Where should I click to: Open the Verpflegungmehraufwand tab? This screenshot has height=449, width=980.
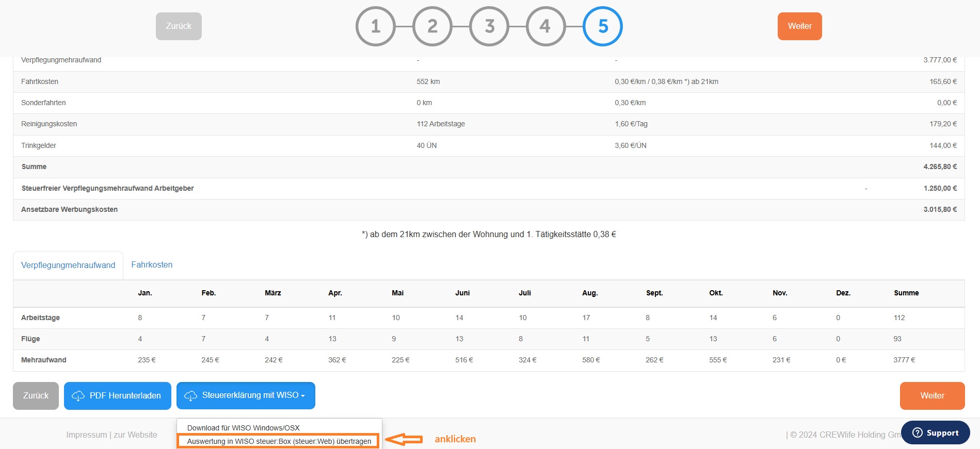pyautogui.click(x=68, y=265)
